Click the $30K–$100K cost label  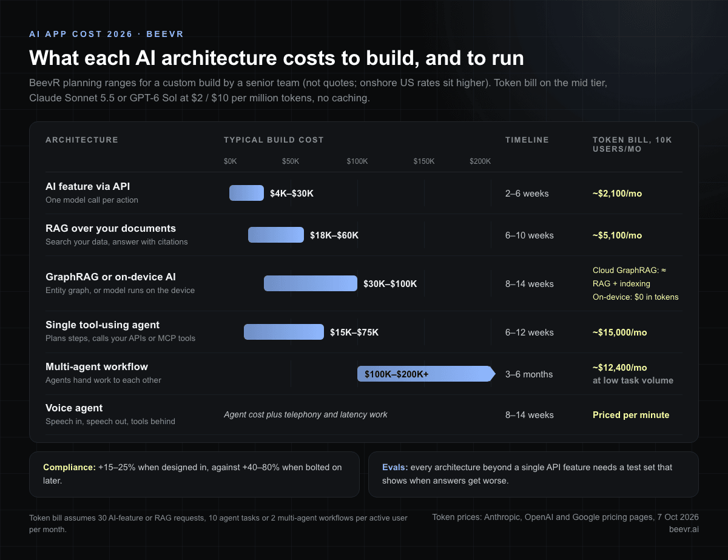tap(390, 284)
